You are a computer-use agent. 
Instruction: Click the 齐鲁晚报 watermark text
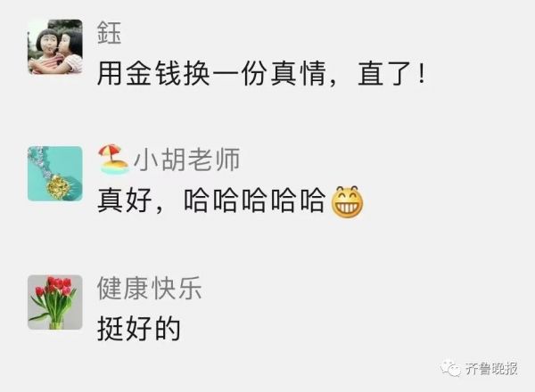[491, 369]
